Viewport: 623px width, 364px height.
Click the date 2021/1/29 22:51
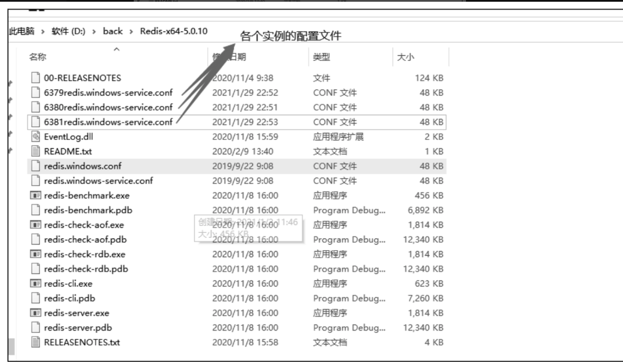pos(245,107)
